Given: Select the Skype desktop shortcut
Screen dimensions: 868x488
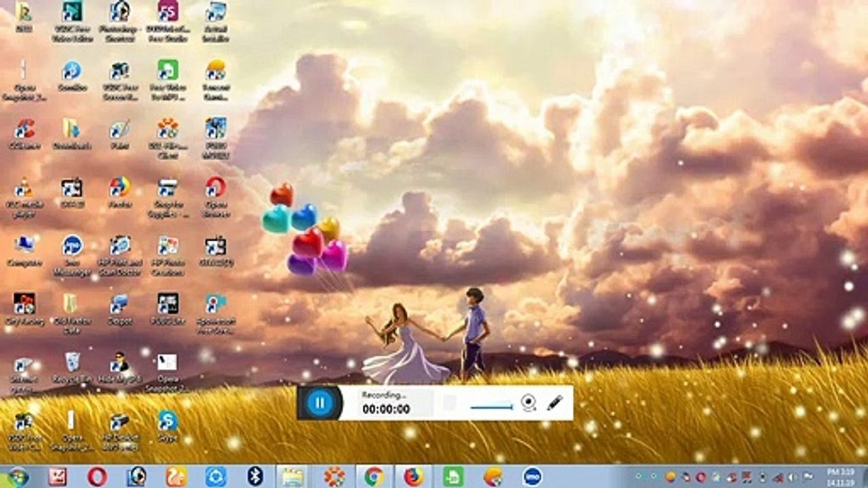Looking at the screenshot, I should pyautogui.click(x=167, y=425).
